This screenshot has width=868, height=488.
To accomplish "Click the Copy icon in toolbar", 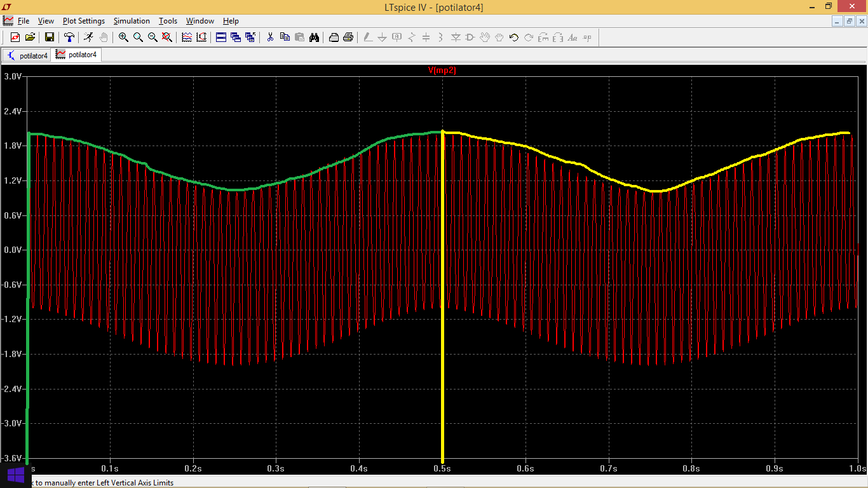I will [285, 37].
